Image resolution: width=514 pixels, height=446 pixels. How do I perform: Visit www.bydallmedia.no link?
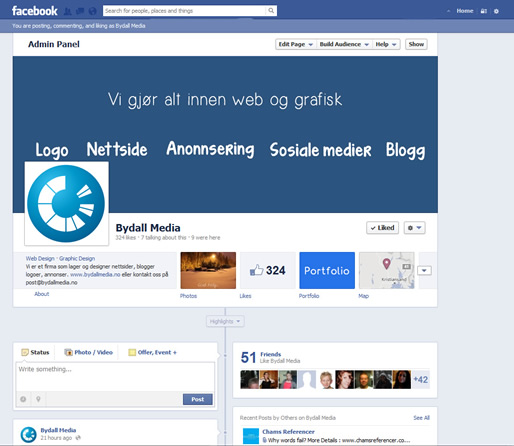pos(95,275)
